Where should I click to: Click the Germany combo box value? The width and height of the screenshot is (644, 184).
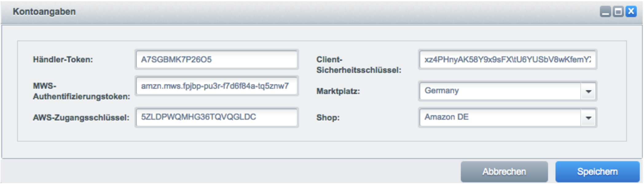coord(500,91)
